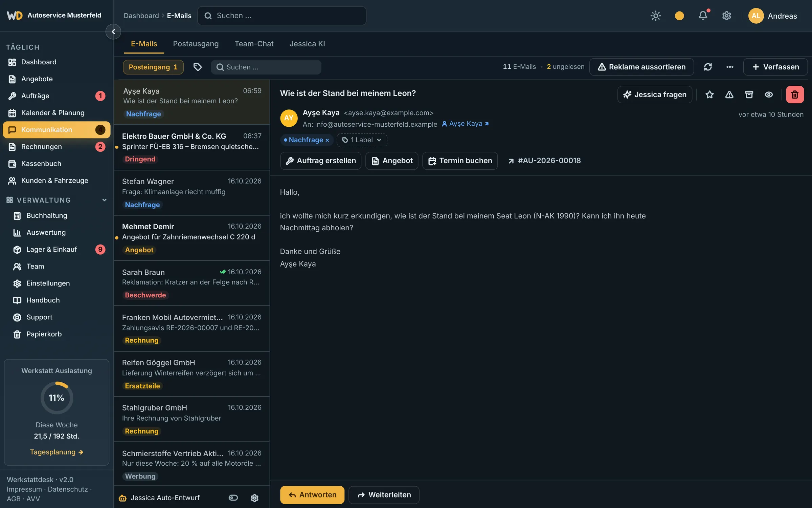Toggle read status with eye icon
812x508 pixels.
769,94
